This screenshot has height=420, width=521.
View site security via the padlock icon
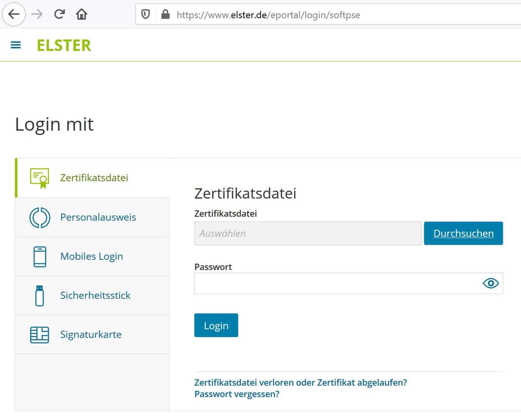[x=165, y=14]
